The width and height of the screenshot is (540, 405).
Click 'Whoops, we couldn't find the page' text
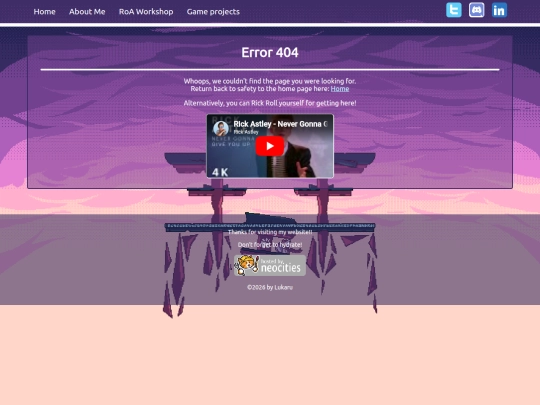pos(270,81)
